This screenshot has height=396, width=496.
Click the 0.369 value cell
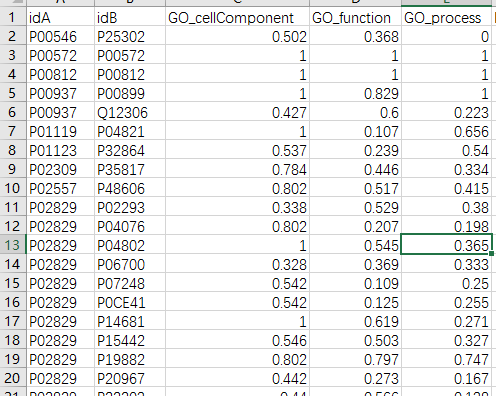point(355,264)
